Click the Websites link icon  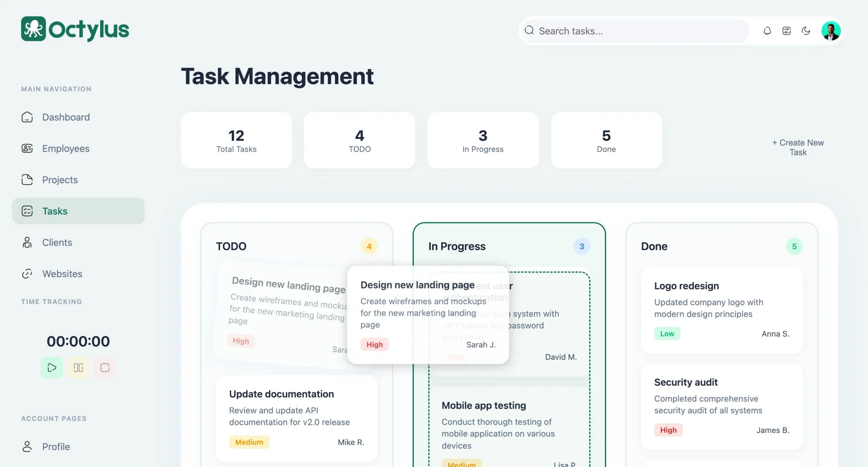pyautogui.click(x=27, y=273)
